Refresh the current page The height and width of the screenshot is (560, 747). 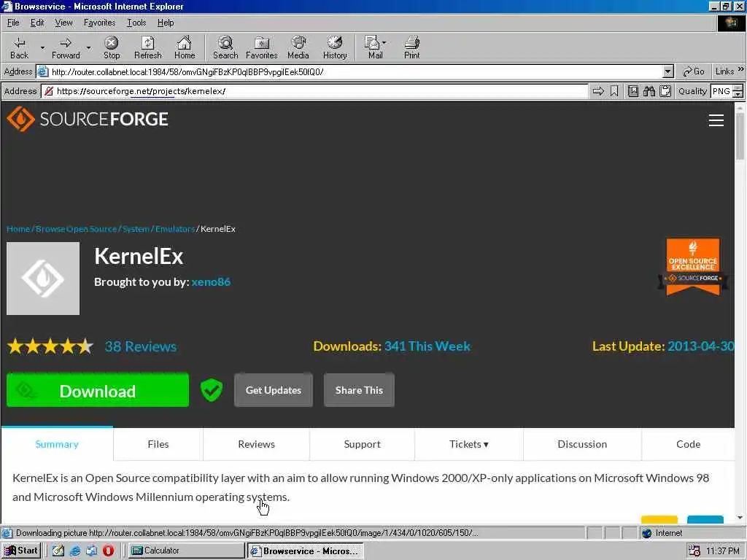147,47
